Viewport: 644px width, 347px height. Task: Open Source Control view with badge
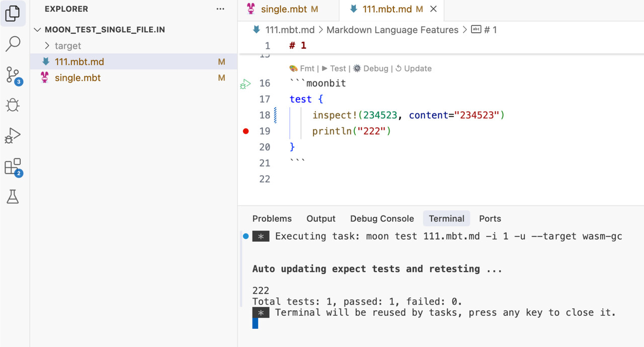(x=13, y=75)
